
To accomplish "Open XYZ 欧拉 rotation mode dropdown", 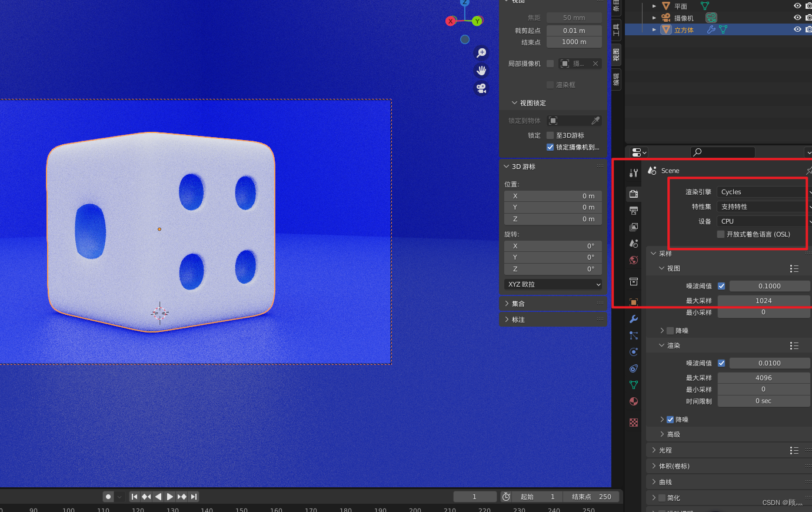I will [x=553, y=284].
